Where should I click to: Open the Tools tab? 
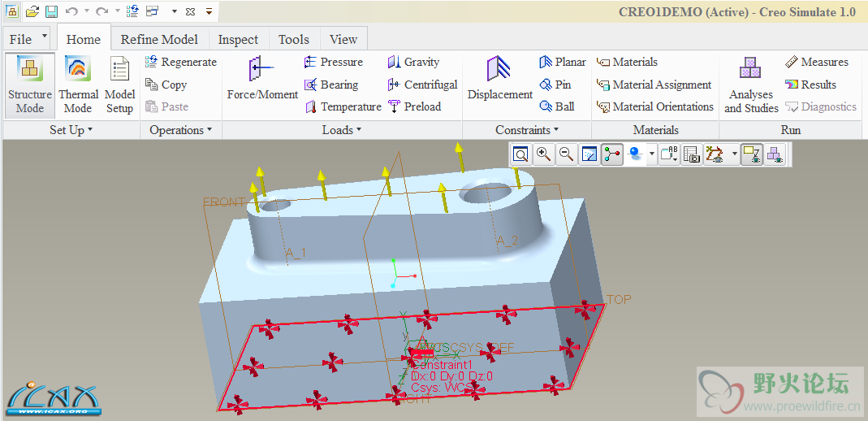(x=294, y=39)
